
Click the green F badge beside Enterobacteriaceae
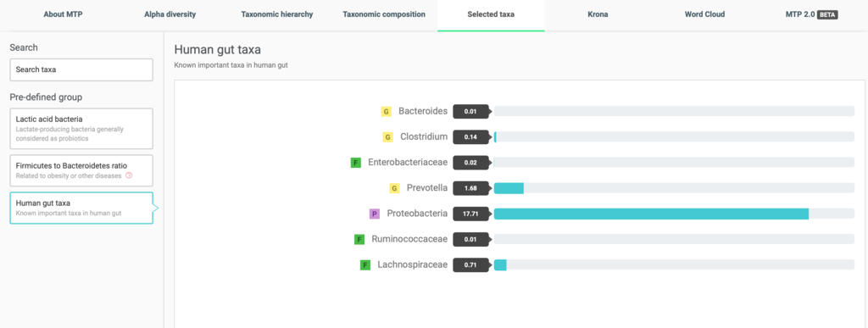[x=356, y=163]
